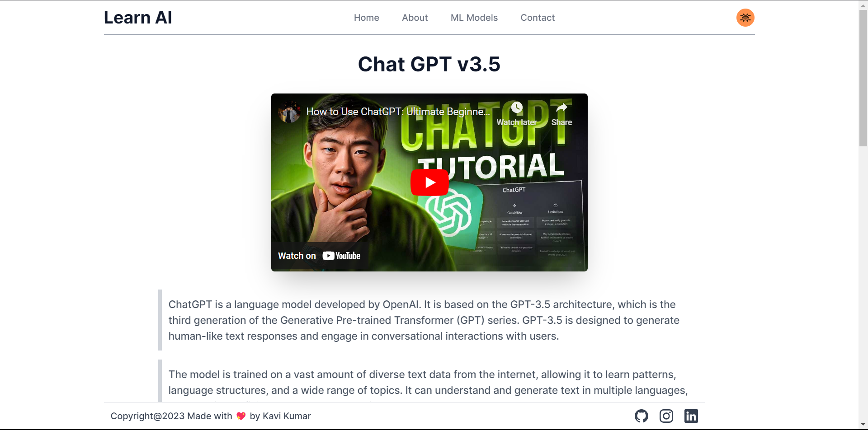
Task: Toggle the orange theme switch icon
Action: [x=745, y=18]
